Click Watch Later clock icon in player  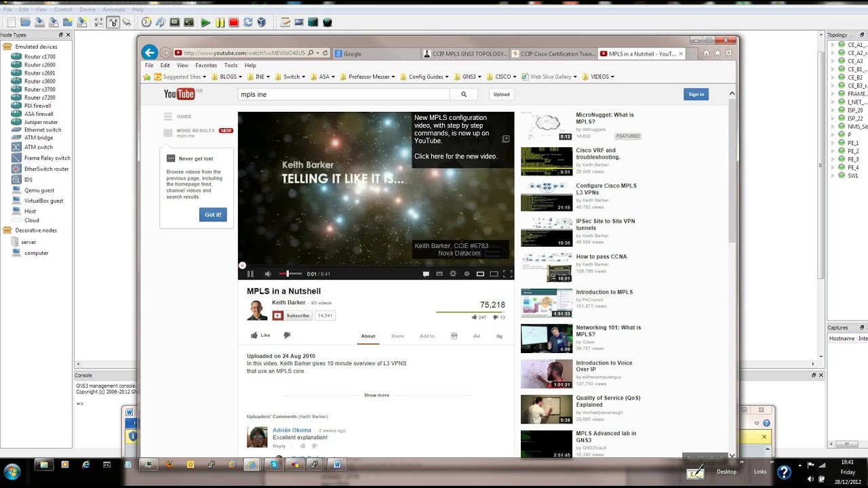[x=467, y=274]
